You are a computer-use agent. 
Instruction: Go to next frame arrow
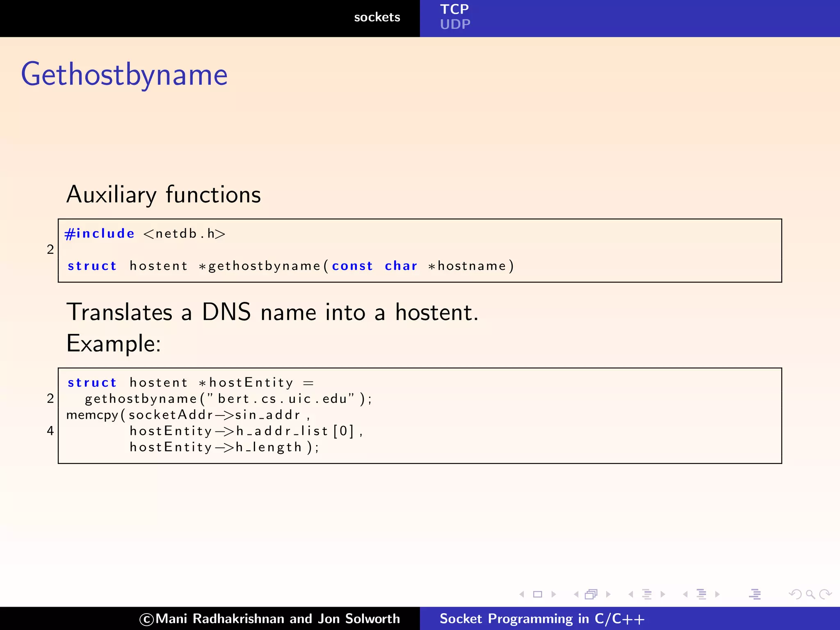click(608, 594)
